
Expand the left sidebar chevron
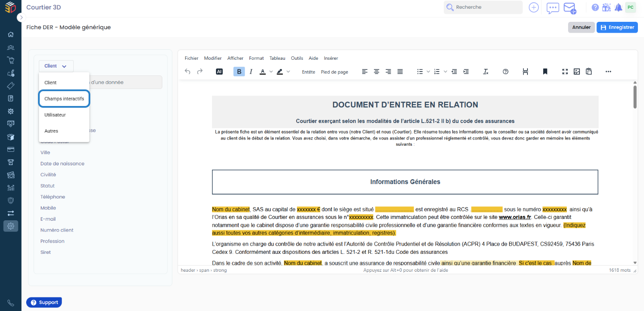21,17
